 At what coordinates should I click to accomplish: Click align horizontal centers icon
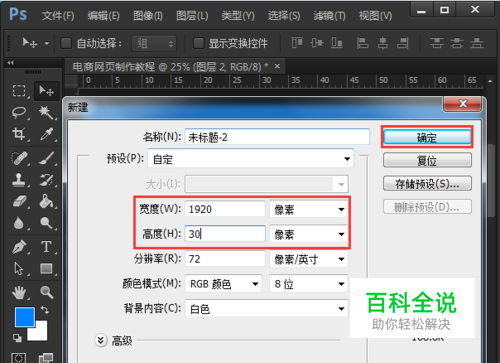pos(383,43)
